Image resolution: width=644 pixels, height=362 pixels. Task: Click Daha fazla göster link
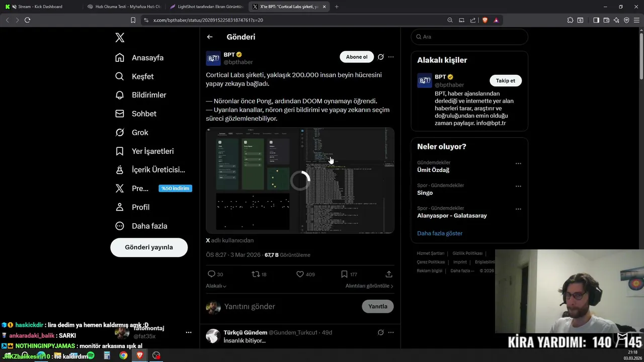[x=440, y=233]
